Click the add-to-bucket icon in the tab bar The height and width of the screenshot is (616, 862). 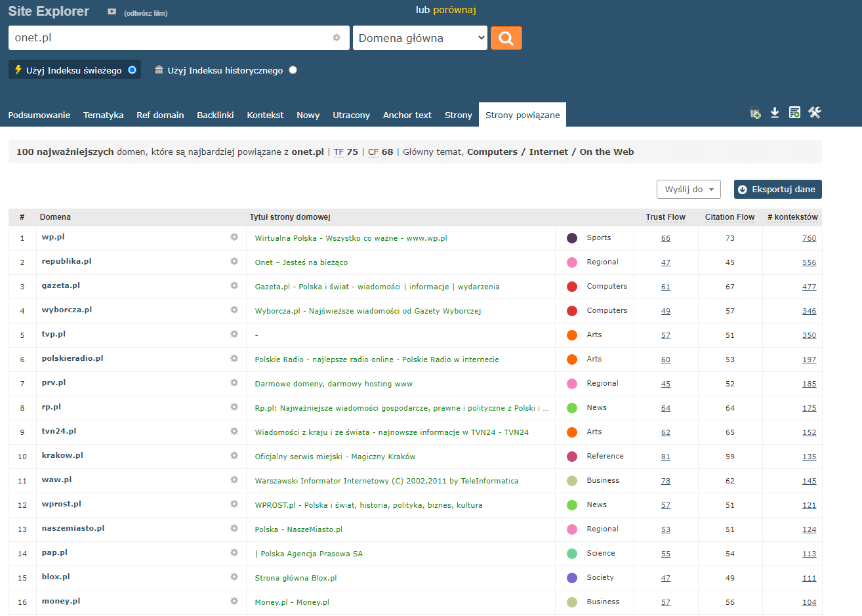755,113
